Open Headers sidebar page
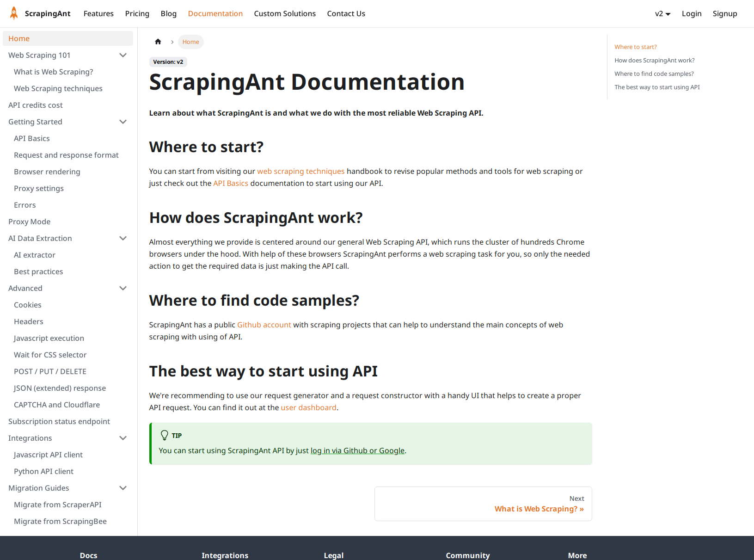The image size is (754, 560). point(29,321)
